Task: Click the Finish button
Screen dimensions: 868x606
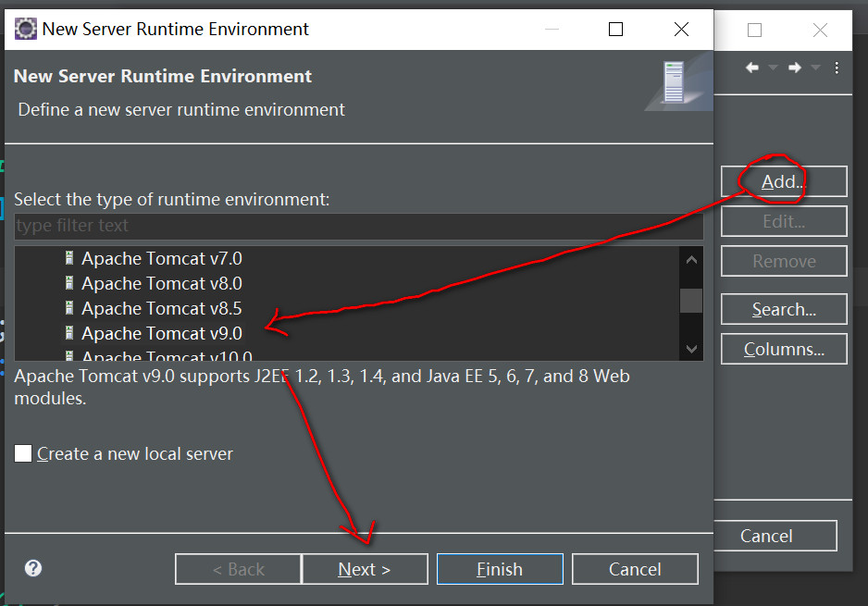Action: (500, 569)
